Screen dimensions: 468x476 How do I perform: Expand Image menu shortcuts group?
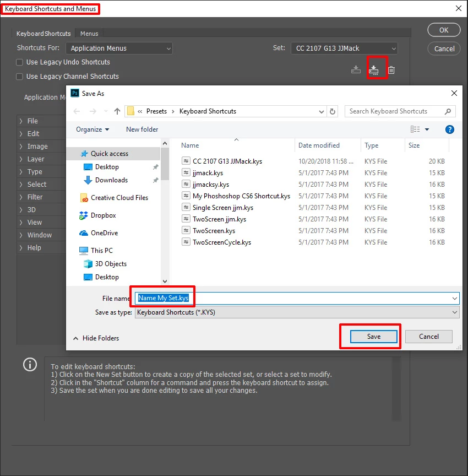21,147
